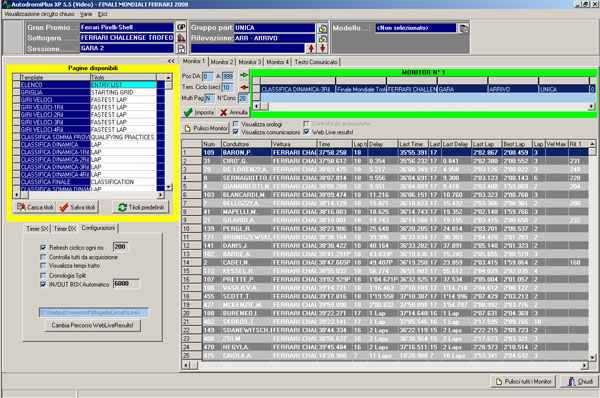Click the document icon beside Modello field
This screenshot has height=398, width=600.
[x=463, y=28]
